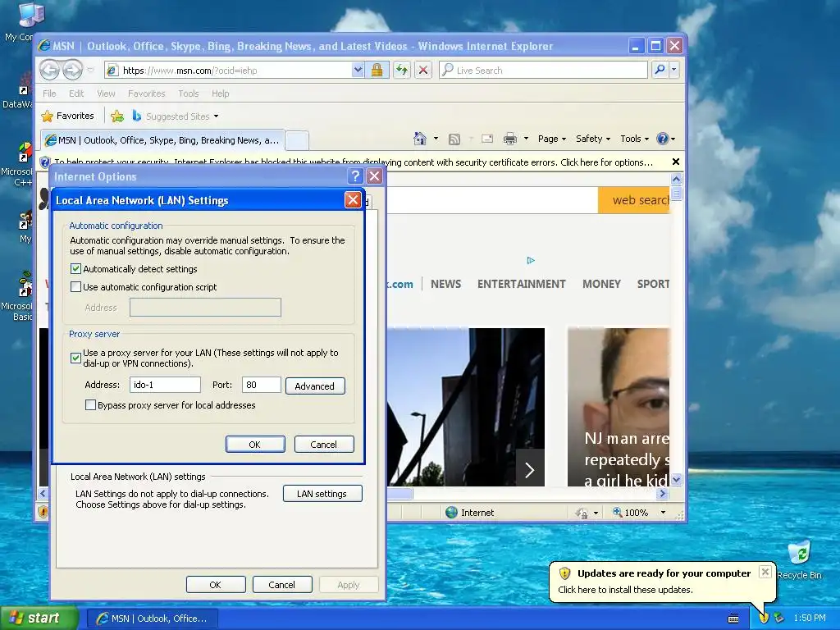Click the Internet Options help question button
This screenshot has width=840, height=630.
[x=355, y=176]
